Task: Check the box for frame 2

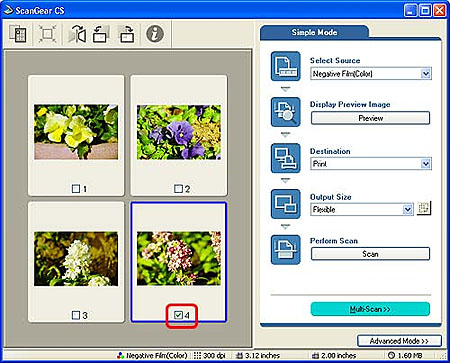Action: point(178,189)
